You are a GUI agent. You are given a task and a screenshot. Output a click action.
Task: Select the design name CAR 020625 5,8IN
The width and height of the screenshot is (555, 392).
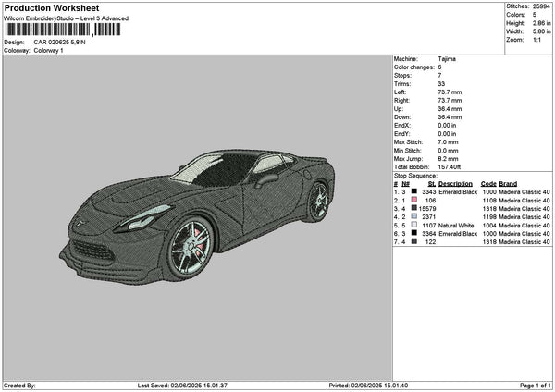click(x=59, y=43)
